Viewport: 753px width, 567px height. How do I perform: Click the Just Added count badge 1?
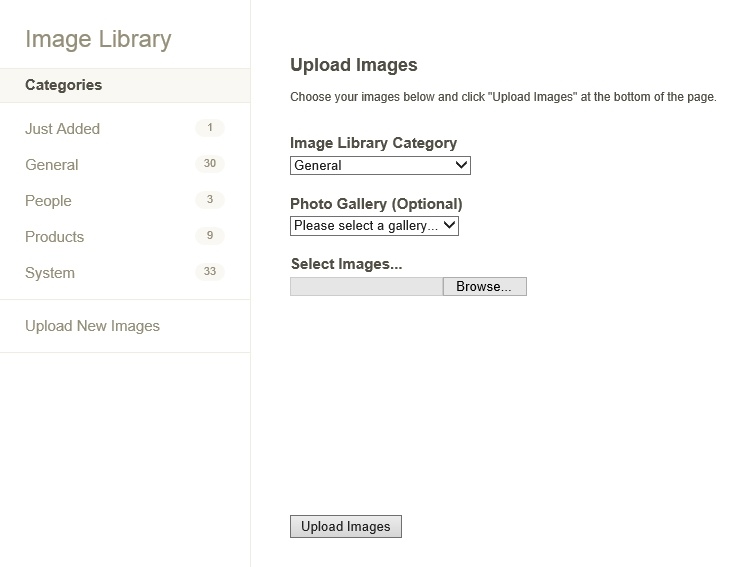click(x=210, y=128)
